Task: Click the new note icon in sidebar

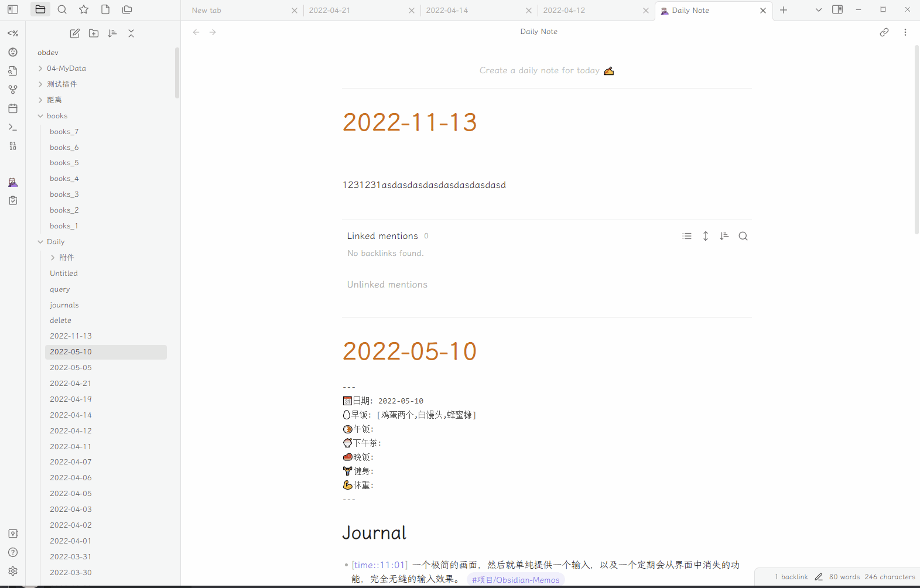Action: 75,33
